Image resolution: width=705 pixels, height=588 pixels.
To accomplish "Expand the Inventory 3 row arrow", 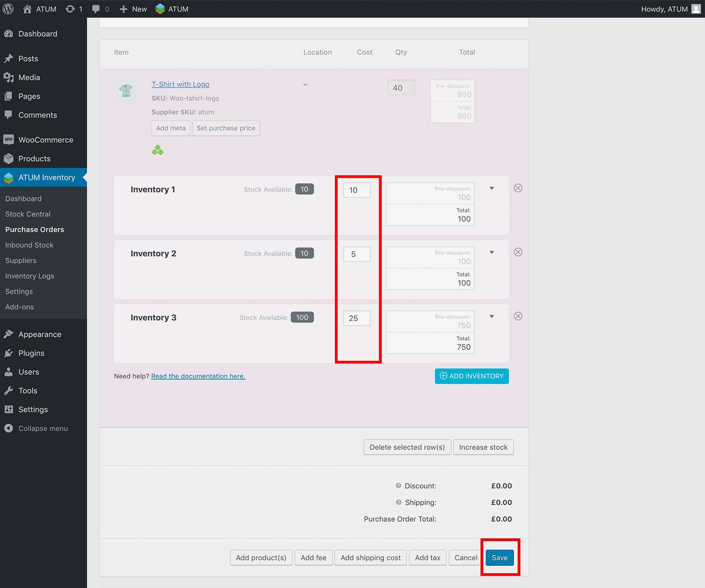I will pyautogui.click(x=492, y=316).
